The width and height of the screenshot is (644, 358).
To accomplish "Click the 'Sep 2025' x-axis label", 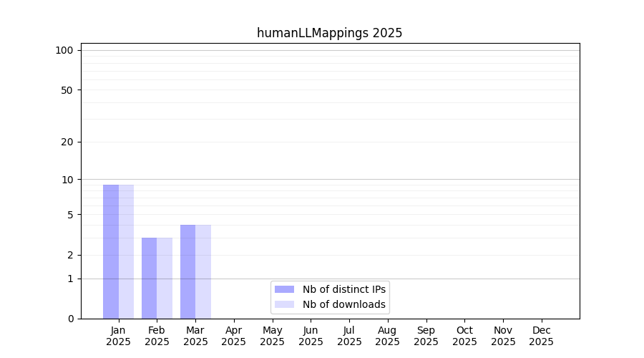I will pos(426,336).
